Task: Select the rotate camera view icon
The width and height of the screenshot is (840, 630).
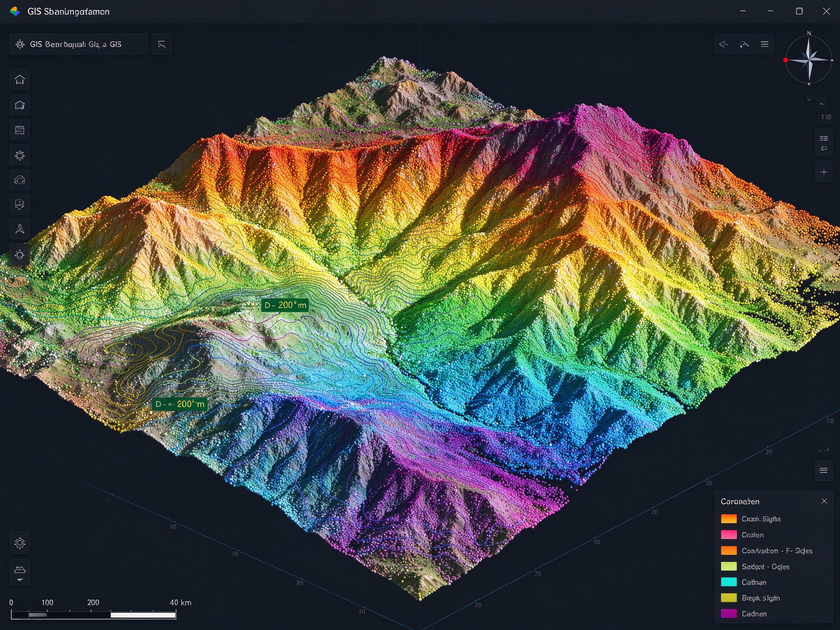Action: 20,180
